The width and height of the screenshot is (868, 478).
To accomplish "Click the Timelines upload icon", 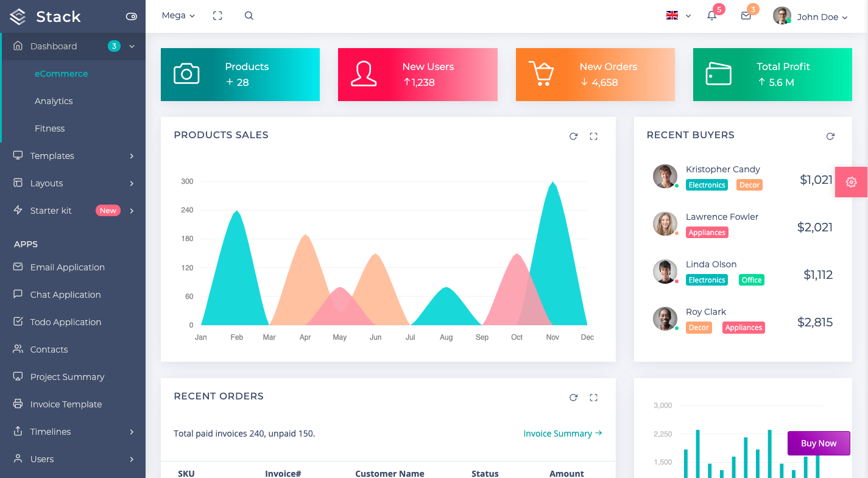I will 18,431.
